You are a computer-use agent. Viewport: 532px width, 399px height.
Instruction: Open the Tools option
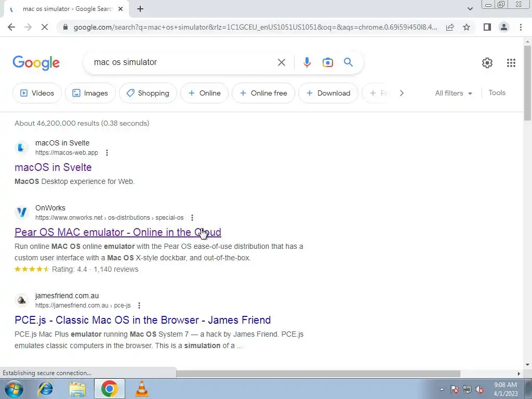coord(497,92)
